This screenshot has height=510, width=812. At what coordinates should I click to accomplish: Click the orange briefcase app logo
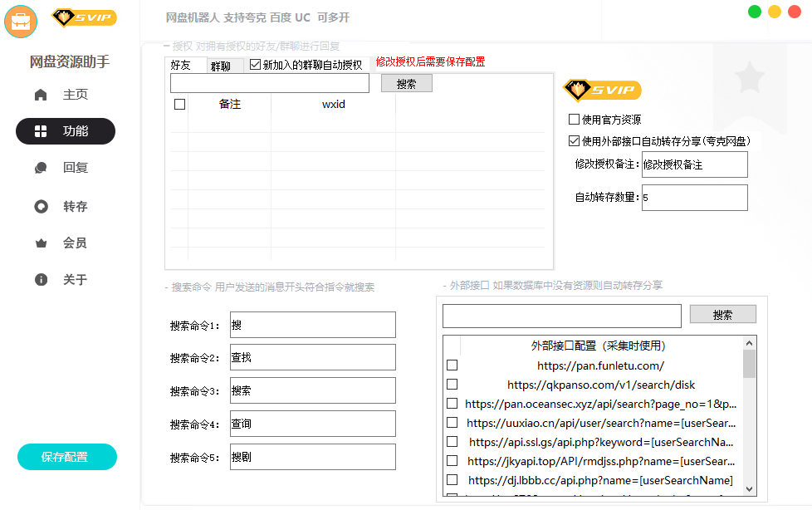(x=21, y=21)
